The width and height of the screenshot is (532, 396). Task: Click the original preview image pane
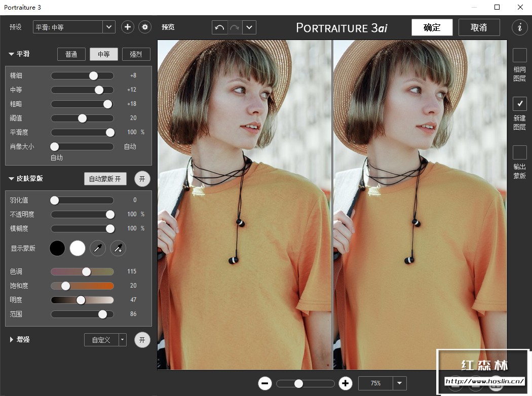(245, 205)
